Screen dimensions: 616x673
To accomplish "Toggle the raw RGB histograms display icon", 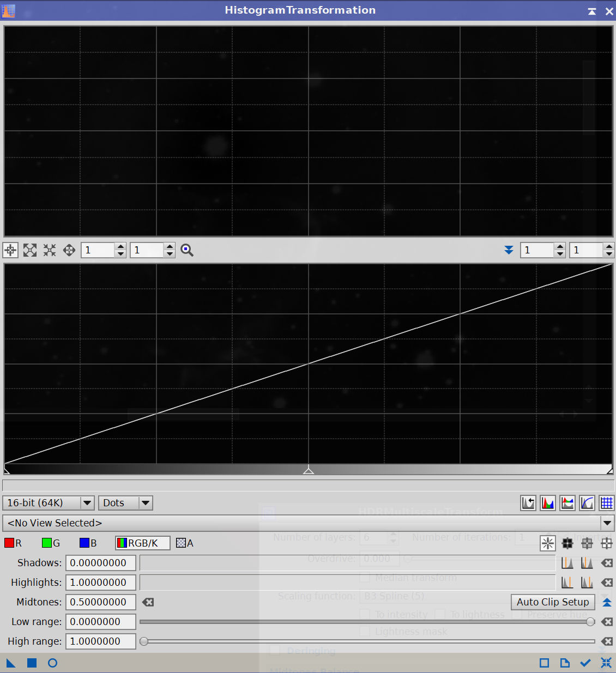I will (548, 503).
